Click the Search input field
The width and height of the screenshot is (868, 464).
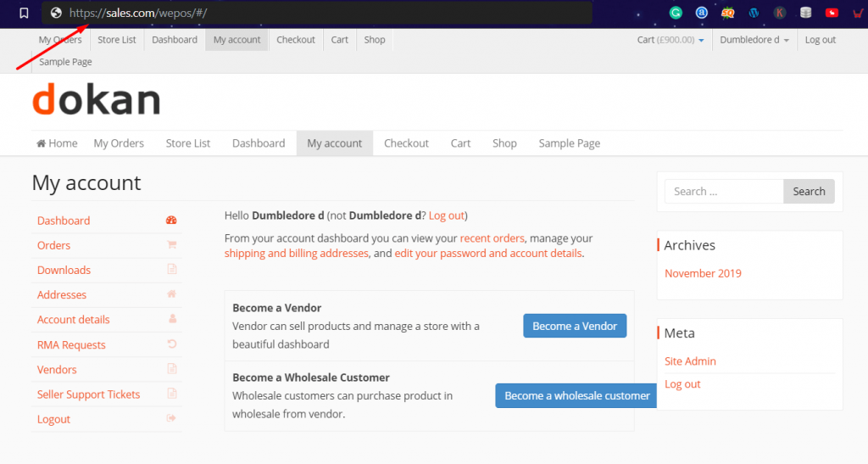[724, 192]
